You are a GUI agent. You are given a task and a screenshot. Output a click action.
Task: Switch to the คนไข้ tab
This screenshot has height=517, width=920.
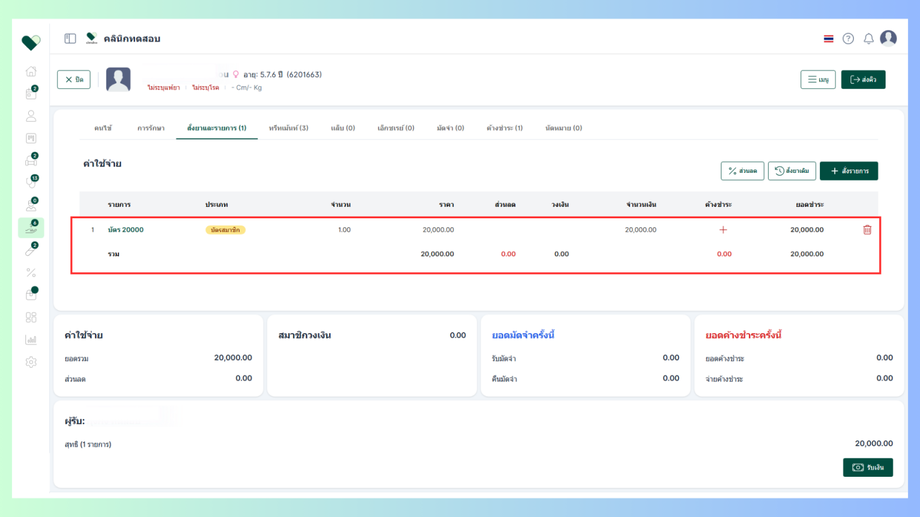pos(103,128)
